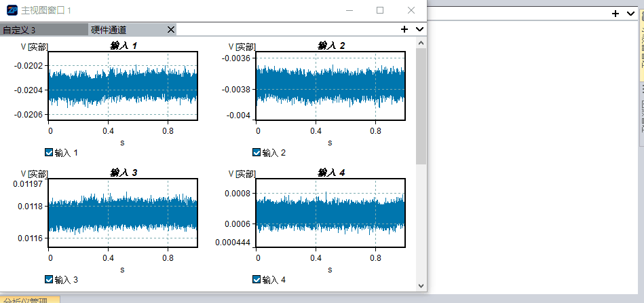Screen dimensions: 644x303
Task: Open tab list dropdown in main view window
Action: click(419, 29)
